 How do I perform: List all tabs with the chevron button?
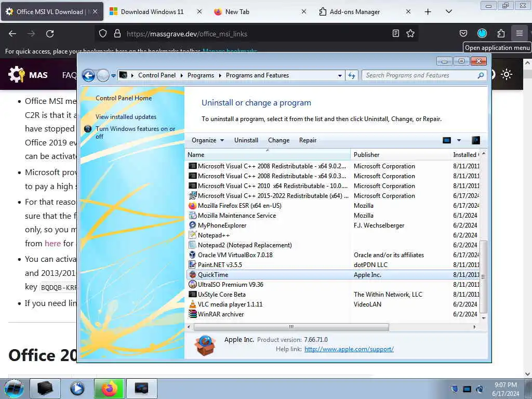point(448,12)
